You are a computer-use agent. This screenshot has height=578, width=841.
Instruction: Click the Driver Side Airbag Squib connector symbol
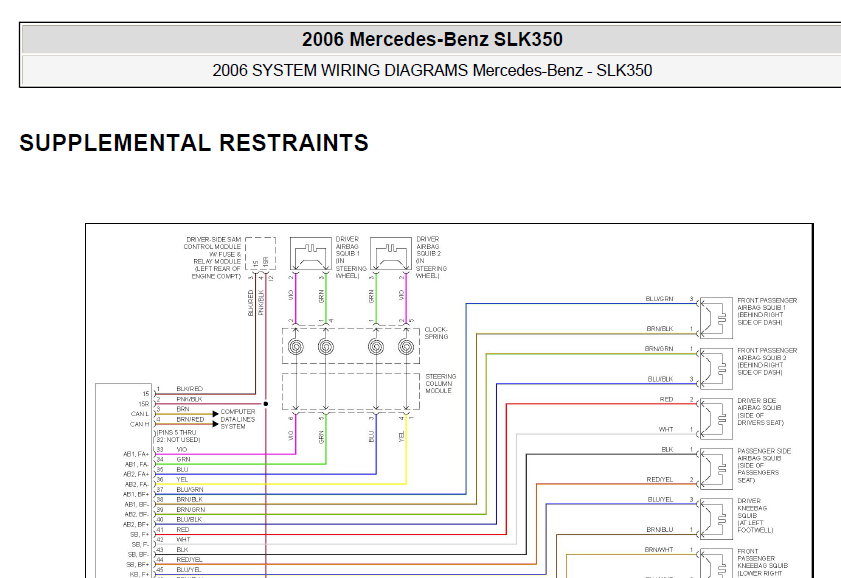pos(717,419)
